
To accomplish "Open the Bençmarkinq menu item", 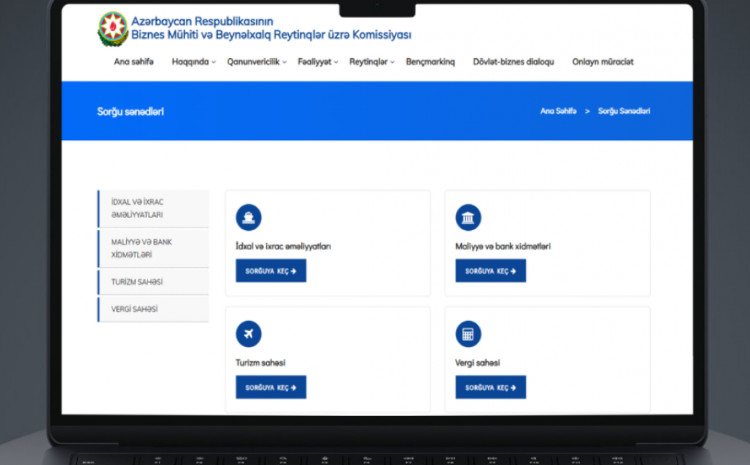I will click(x=430, y=62).
